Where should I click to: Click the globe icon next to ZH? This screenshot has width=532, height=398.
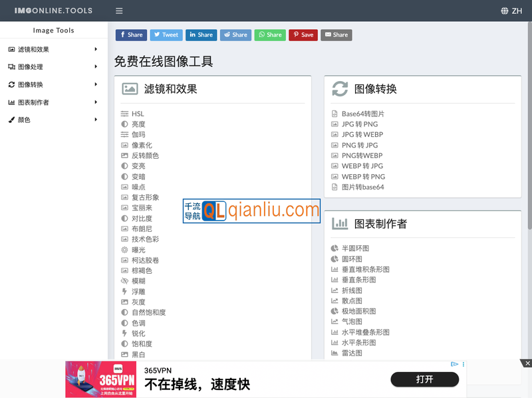pyautogui.click(x=505, y=11)
